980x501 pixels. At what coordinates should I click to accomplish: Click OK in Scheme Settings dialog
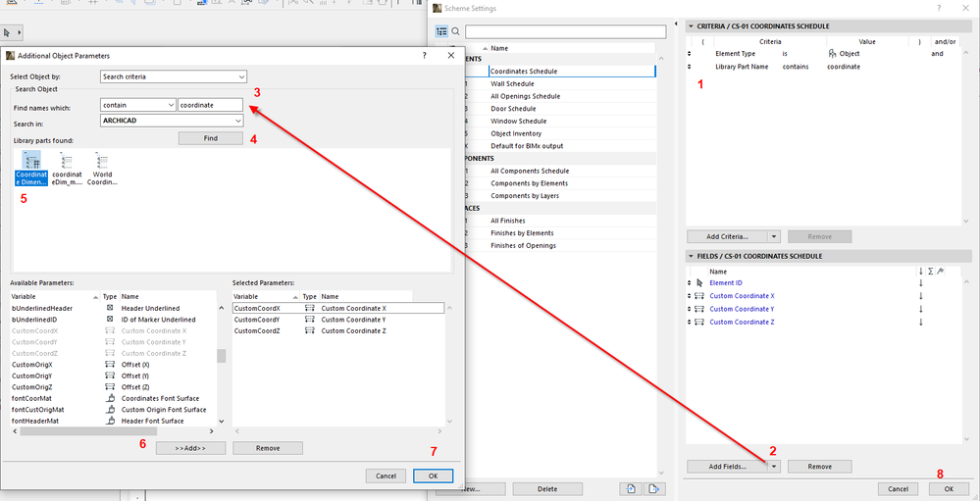point(949,488)
